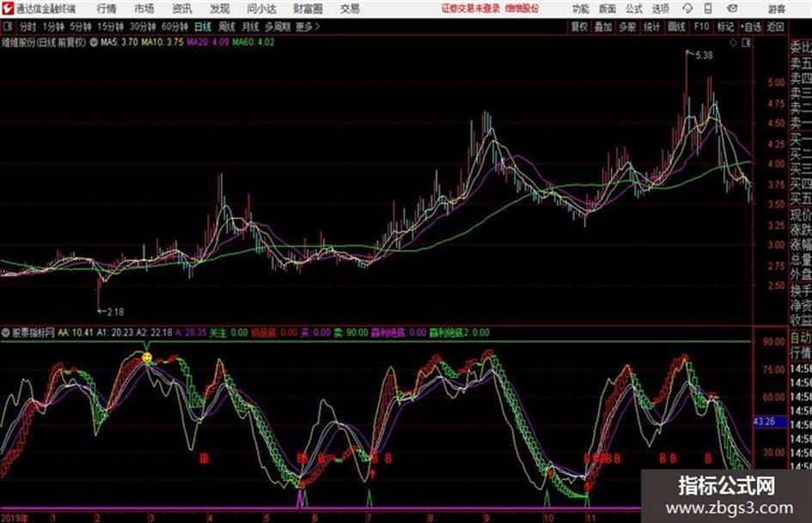Open the 公式 menu
Viewport: 812px width, 523px height.
(634, 9)
